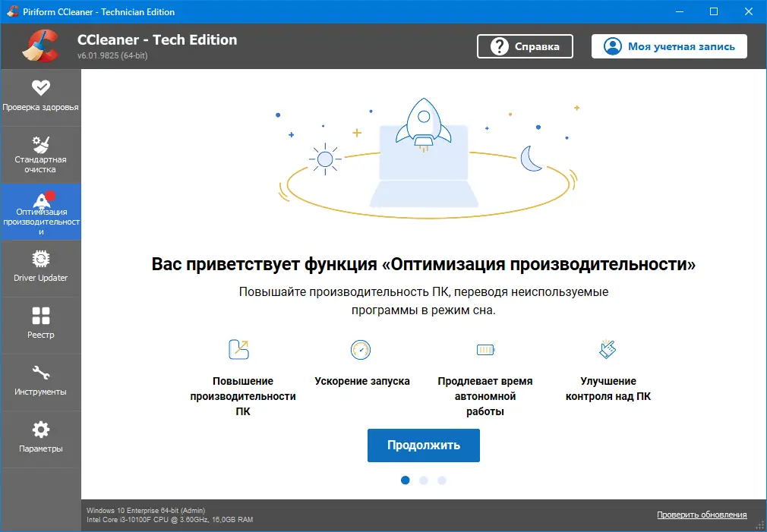Click the first carousel page indicator
The image size is (767, 532).
[x=406, y=480]
